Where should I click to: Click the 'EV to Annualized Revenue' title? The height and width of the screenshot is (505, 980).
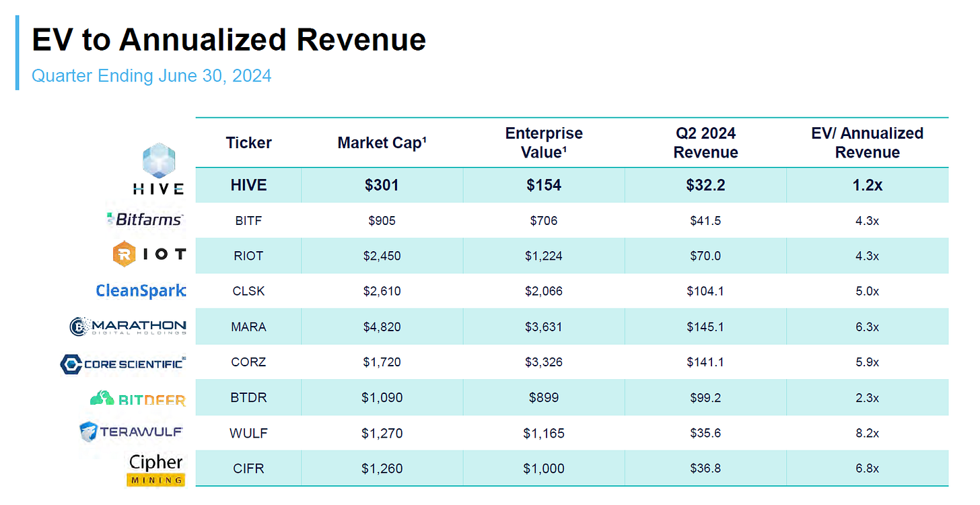click(229, 40)
